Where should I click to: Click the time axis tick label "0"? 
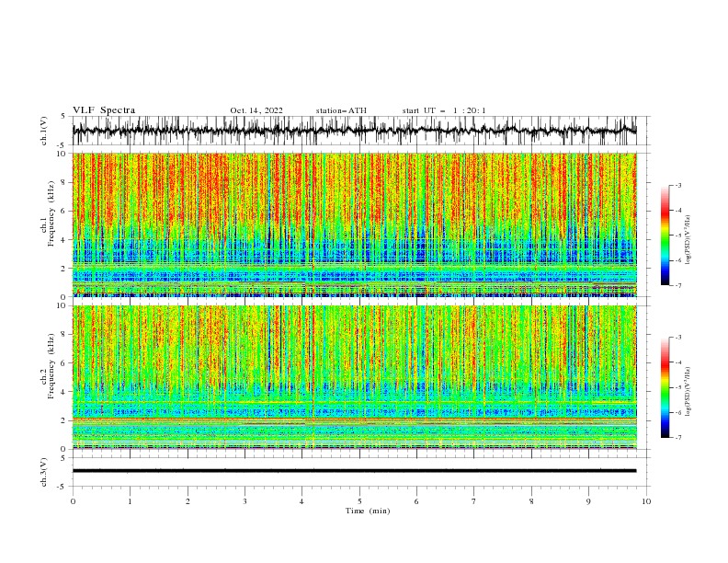point(73,501)
